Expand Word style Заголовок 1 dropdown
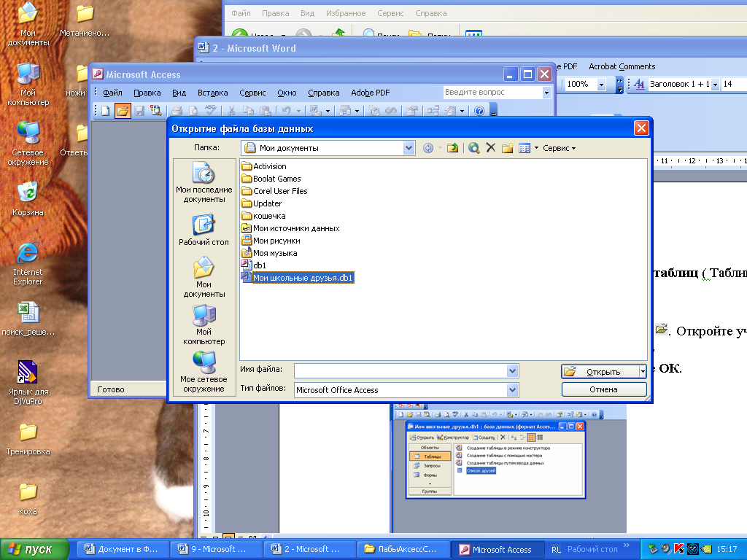Viewport: 747px width, 560px height. [715, 85]
